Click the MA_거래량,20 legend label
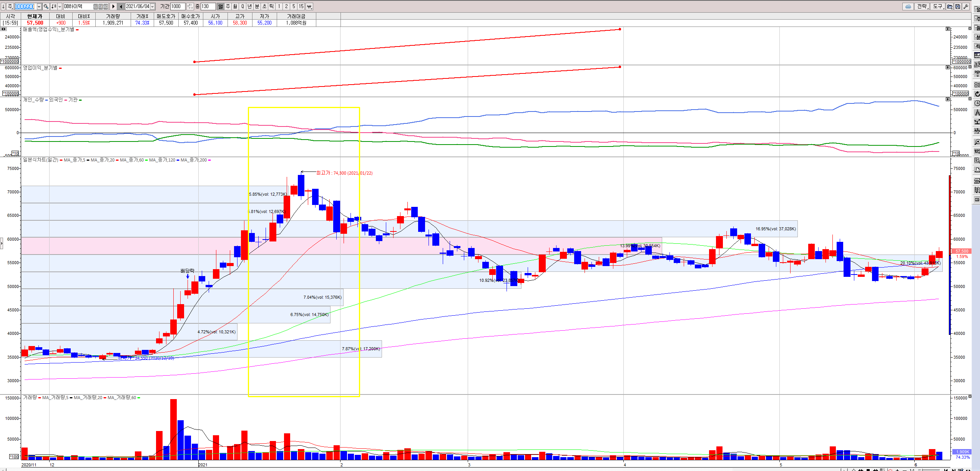 point(88,398)
